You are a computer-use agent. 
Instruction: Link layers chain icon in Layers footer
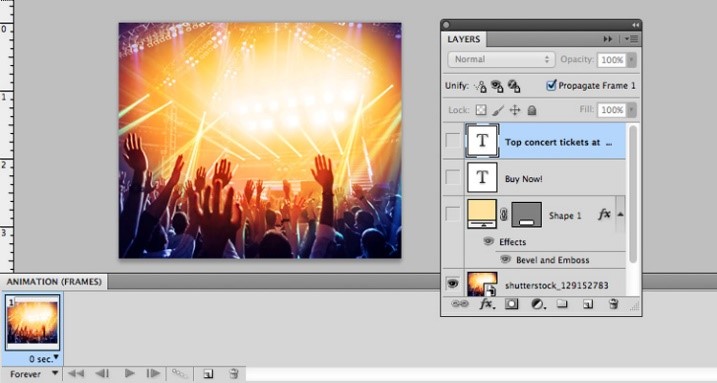pos(460,304)
